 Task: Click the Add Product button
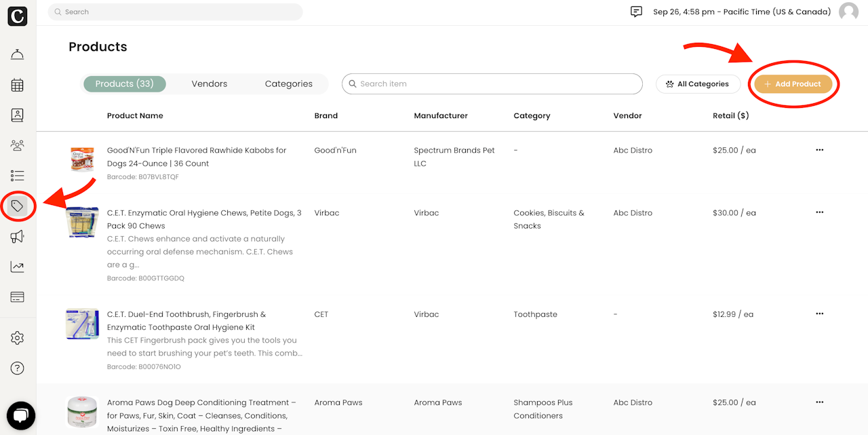pos(793,84)
